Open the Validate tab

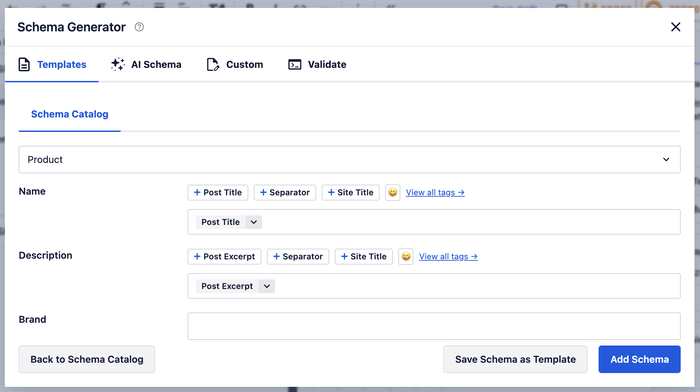coord(317,64)
